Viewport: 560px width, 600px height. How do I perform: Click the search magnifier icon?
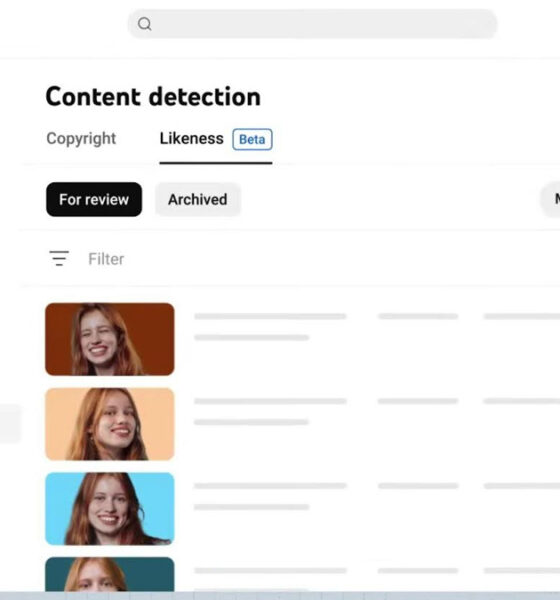coord(145,24)
